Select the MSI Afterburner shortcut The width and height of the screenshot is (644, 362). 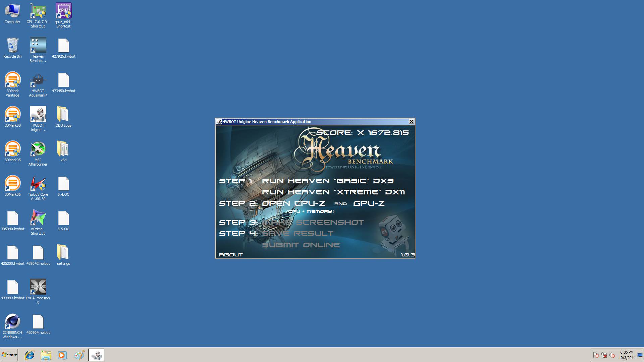pyautogui.click(x=38, y=154)
